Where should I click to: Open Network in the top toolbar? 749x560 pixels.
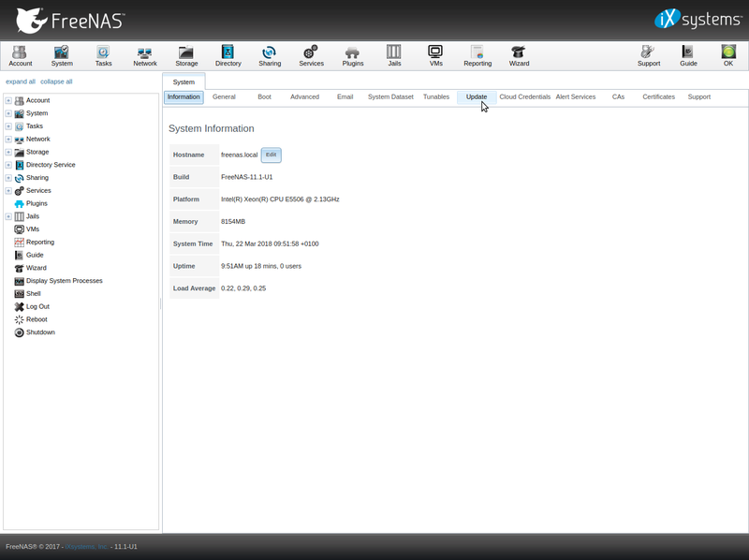point(145,56)
